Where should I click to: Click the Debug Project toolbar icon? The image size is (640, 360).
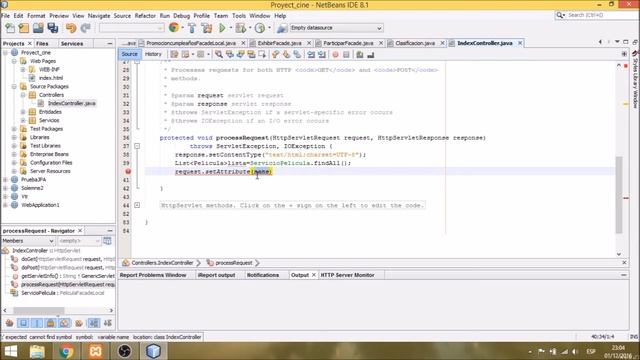tap(241, 28)
